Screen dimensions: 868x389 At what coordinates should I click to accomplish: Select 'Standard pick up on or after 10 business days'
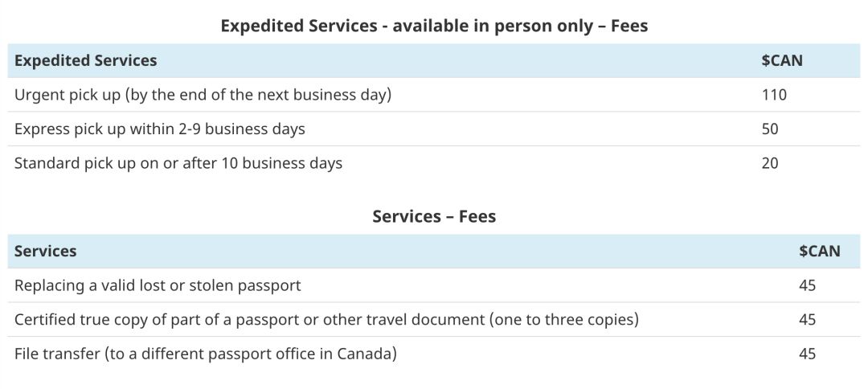(178, 163)
